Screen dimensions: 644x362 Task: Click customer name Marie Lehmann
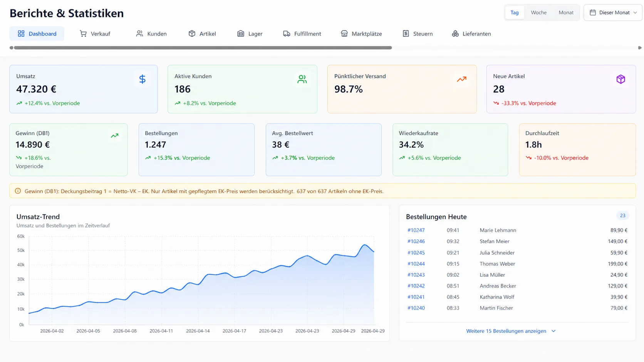498,230
